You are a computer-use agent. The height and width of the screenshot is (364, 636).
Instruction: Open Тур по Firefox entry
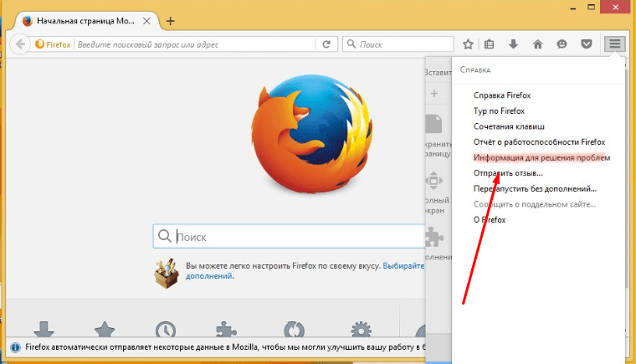coord(499,110)
